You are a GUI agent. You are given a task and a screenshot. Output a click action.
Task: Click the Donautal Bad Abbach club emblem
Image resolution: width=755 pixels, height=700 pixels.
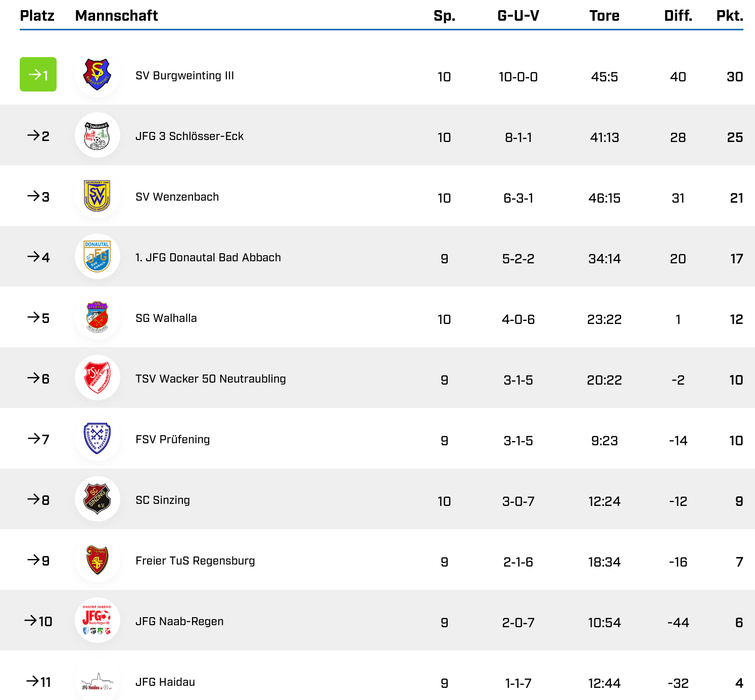(x=97, y=256)
